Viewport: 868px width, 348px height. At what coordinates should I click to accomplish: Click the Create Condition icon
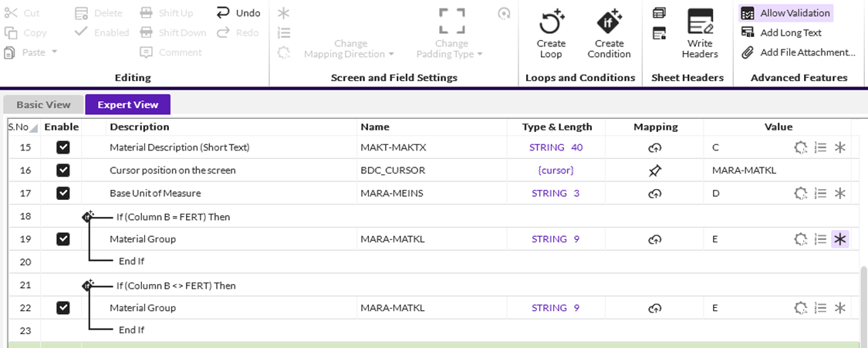(x=609, y=22)
